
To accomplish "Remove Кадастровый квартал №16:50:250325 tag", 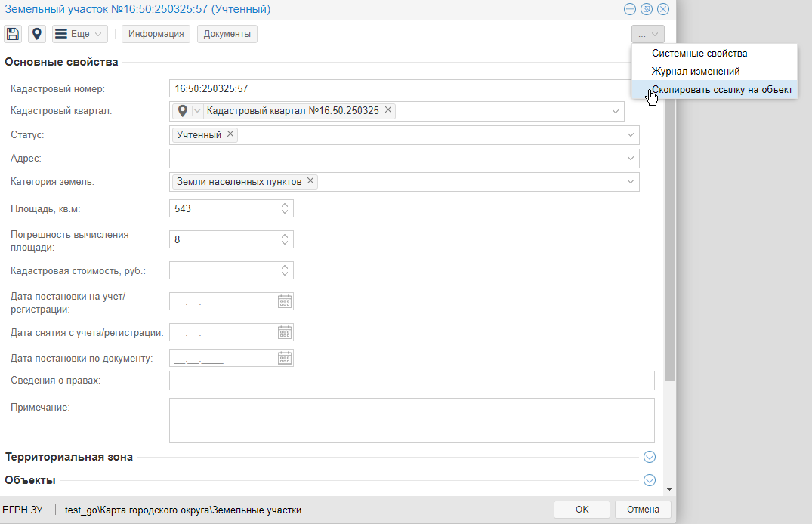I will point(388,110).
